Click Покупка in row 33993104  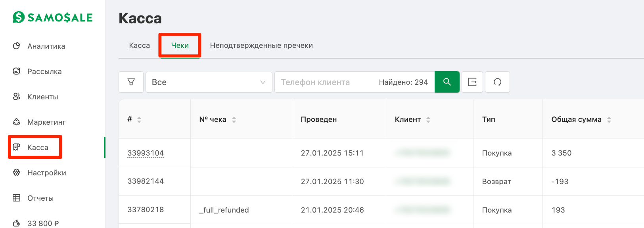coord(497,153)
